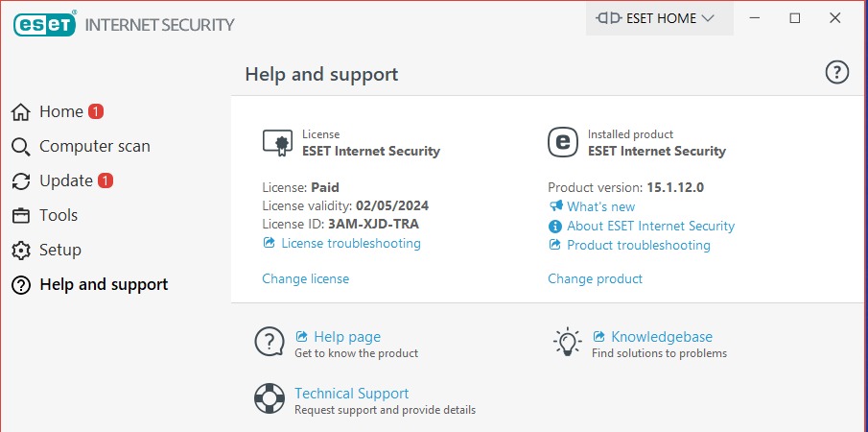The height and width of the screenshot is (432, 868).
Task: Click 'Request support and provide details' text
Action: click(x=385, y=411)
